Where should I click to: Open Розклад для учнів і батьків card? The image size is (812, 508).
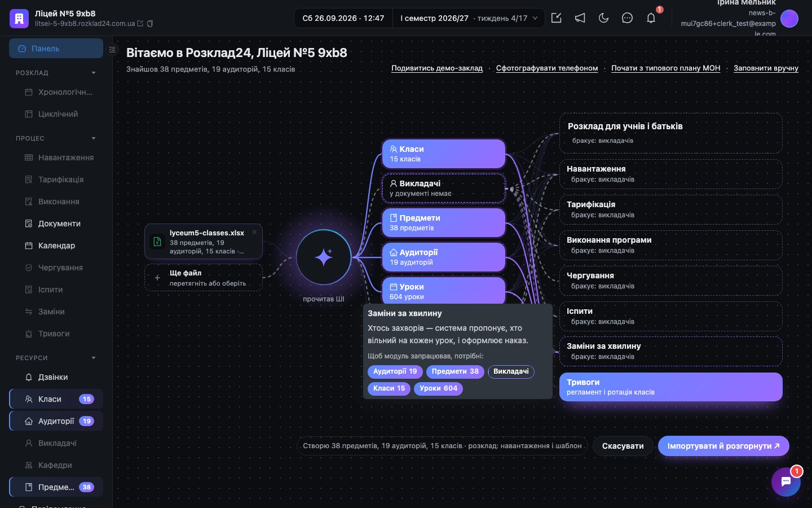tap(670, 133)
